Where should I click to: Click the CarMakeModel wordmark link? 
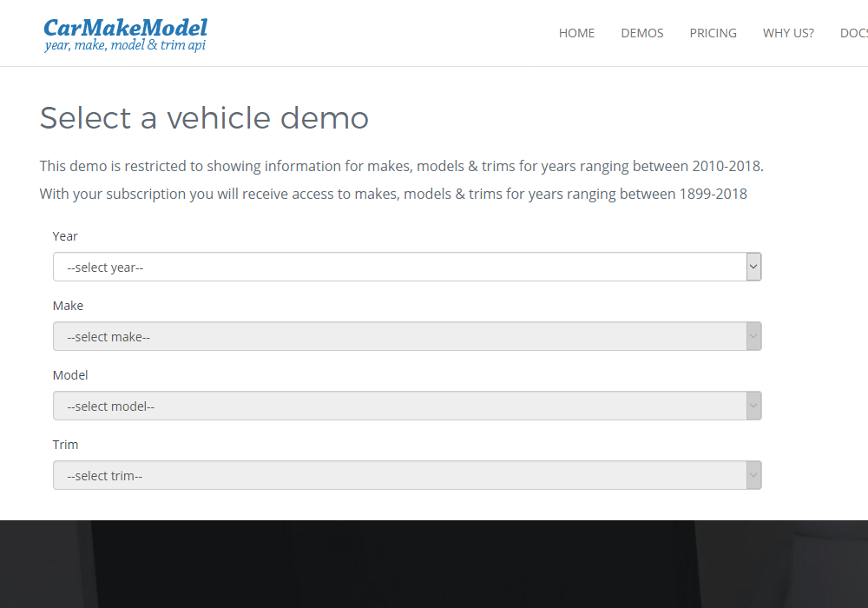125,29
